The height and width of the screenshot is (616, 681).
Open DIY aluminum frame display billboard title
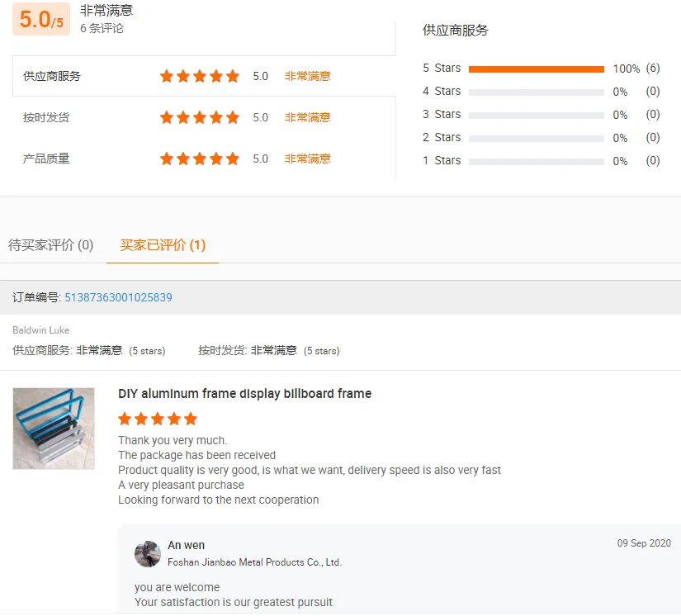(x=244, y=394)
